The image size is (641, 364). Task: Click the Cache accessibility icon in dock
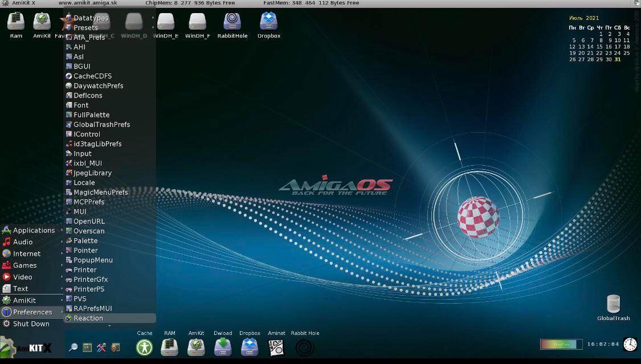(145, 347)
